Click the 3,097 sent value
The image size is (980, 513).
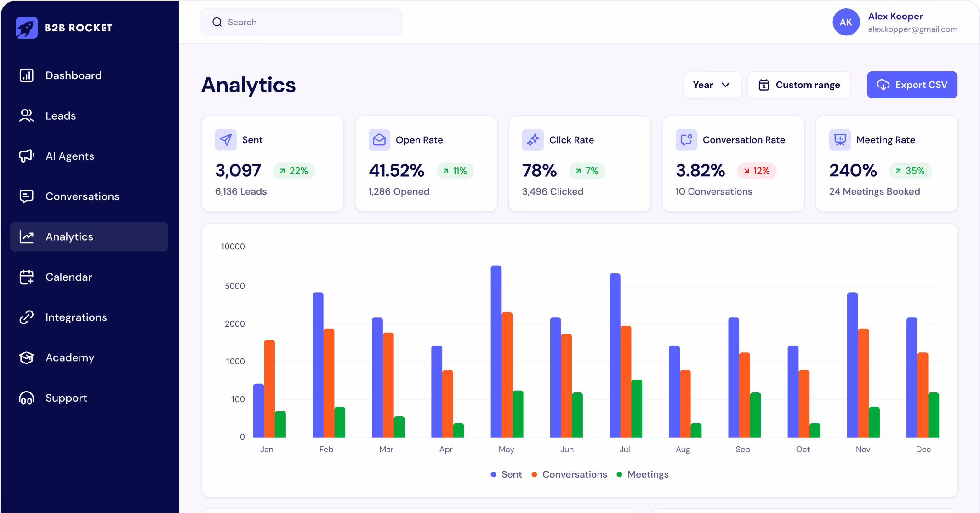[238, 171]
